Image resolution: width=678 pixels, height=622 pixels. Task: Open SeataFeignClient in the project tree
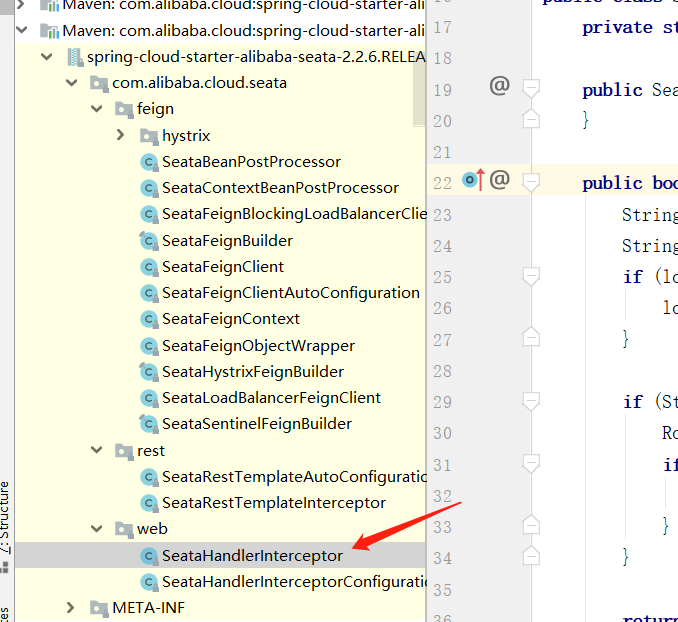pos(223,267)
